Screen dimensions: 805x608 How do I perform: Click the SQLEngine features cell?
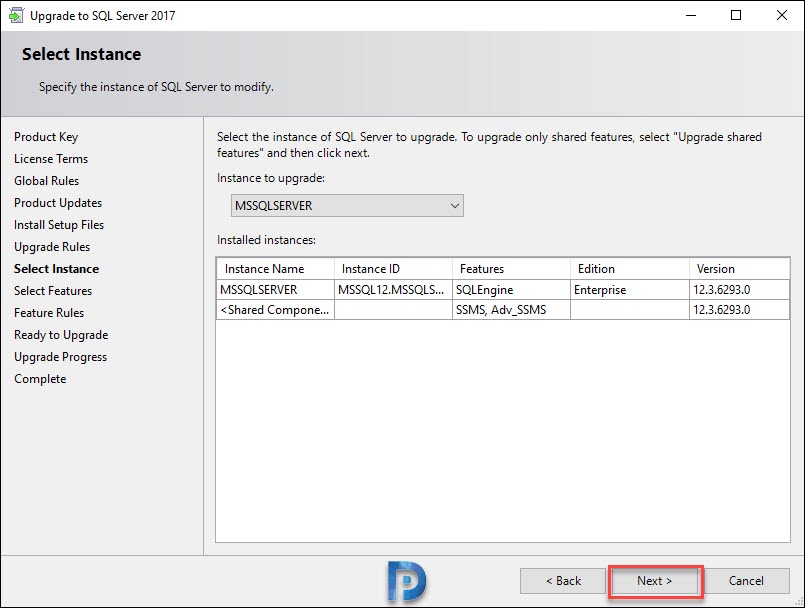[x=511, y=290]
